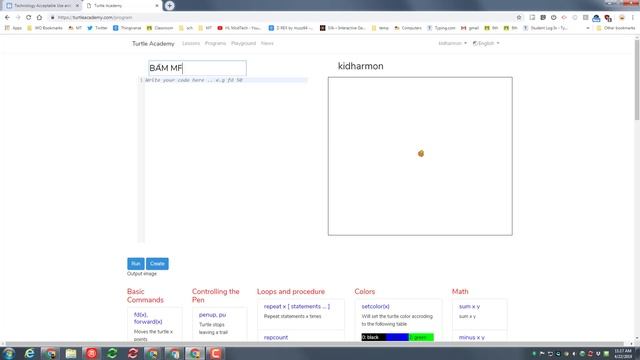
Task: Click the taskbar clock
Action: pos(623,353)
